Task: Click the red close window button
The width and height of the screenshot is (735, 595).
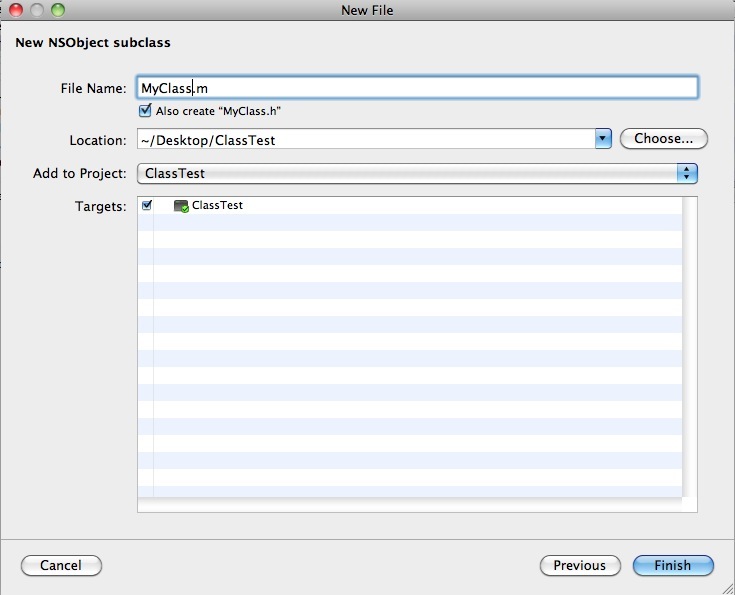Action: tap(16, 10)
